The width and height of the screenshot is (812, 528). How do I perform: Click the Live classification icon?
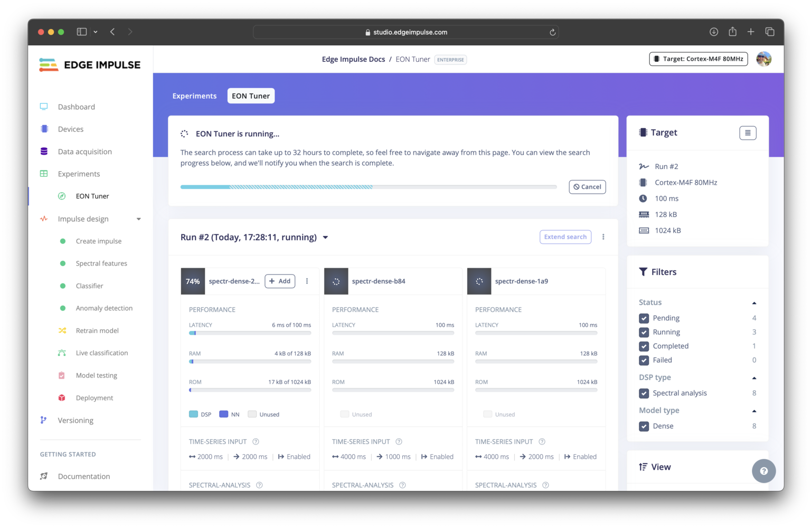click(62, 353)
